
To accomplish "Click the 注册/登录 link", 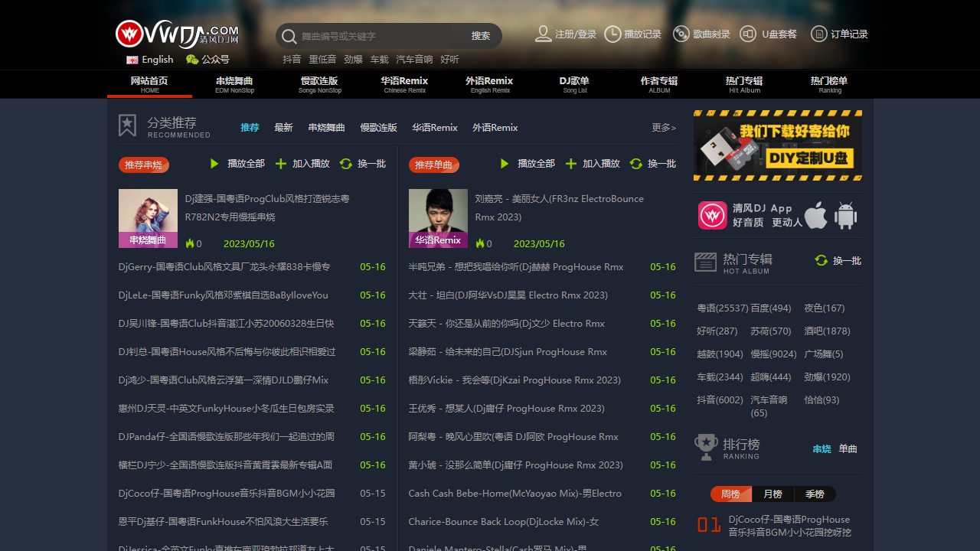I will (576, 34).
